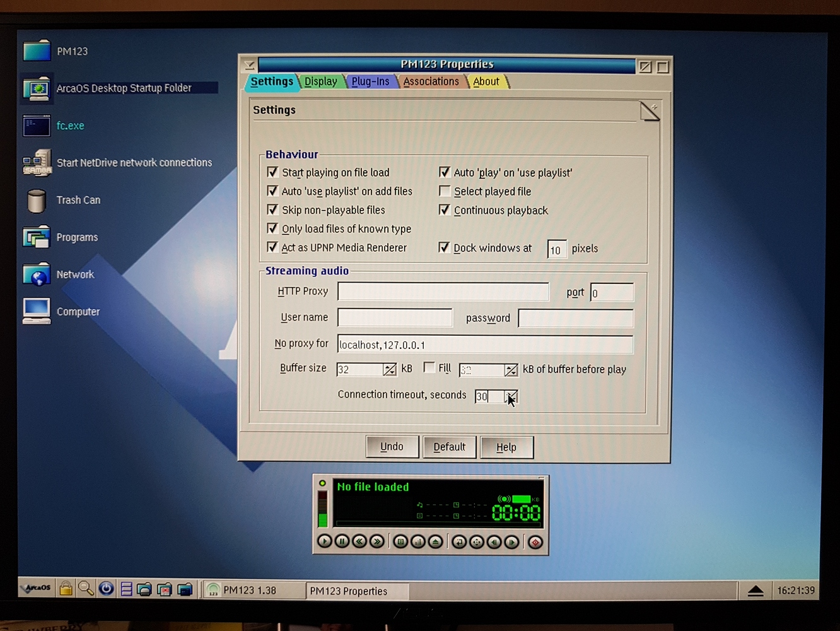The height and width of the screenshot is (631, 840).
Task: Switch to the Associations tab
Action: point(431,81)
